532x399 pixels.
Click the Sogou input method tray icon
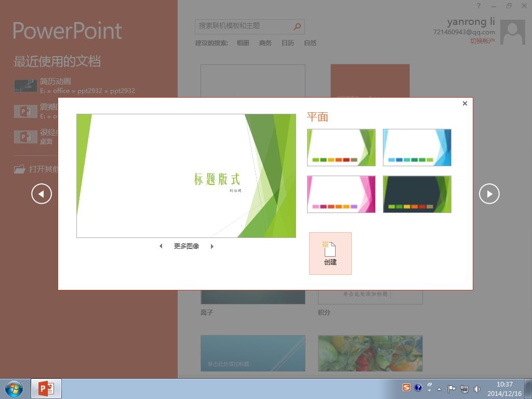point(406,388)
